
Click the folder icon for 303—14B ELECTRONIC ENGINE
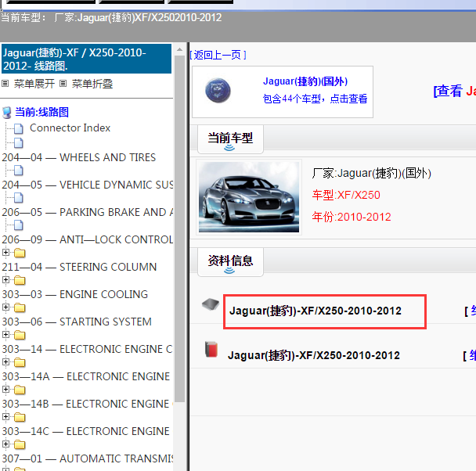click(x=20, y=390)
